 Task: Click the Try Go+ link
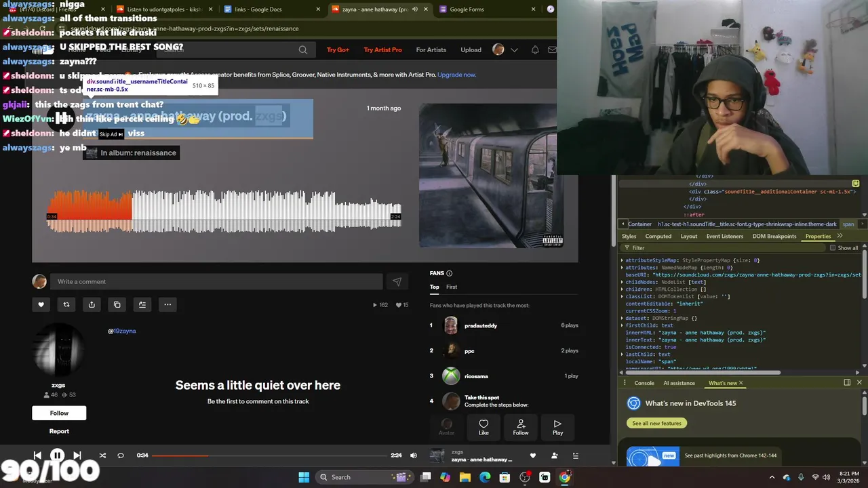click(x=338, y=49)
